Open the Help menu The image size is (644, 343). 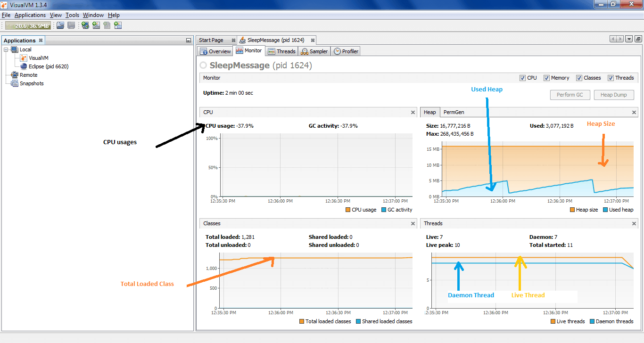(x=114, y=15)
